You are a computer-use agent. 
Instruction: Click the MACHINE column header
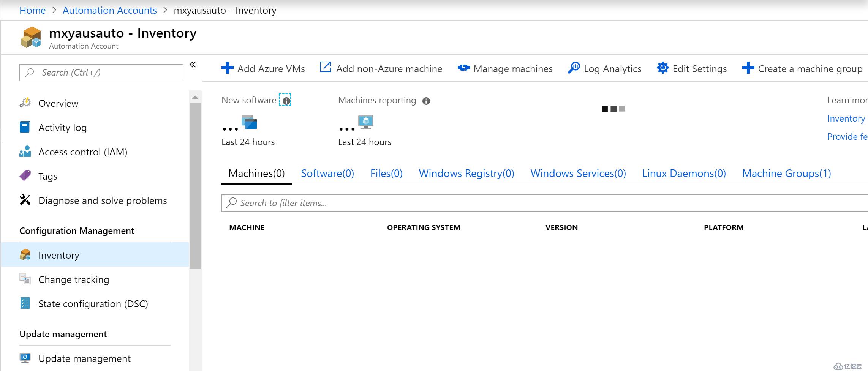click(247, 227)
